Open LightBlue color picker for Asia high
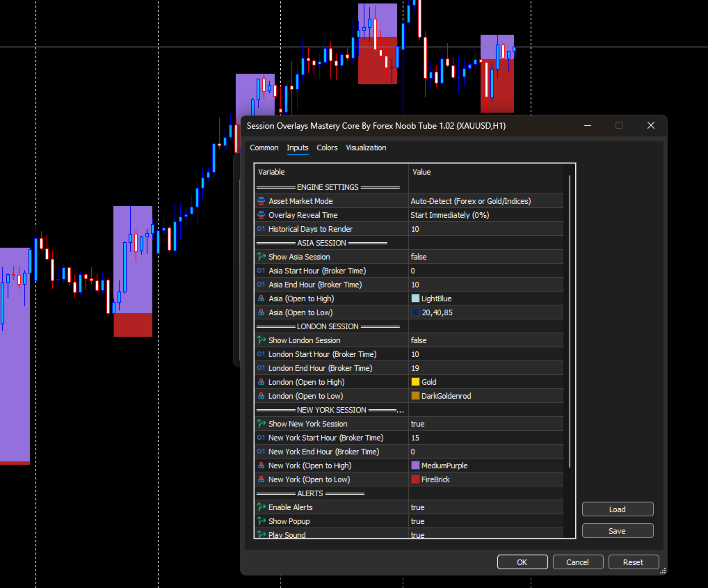Screen dimensions: 708x588 (486, 299)
